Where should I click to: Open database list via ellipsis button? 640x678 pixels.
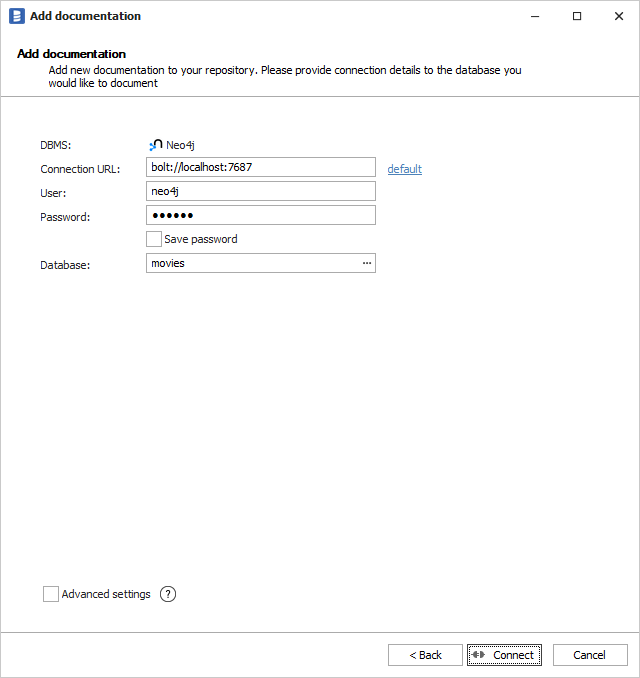(367, 263)
